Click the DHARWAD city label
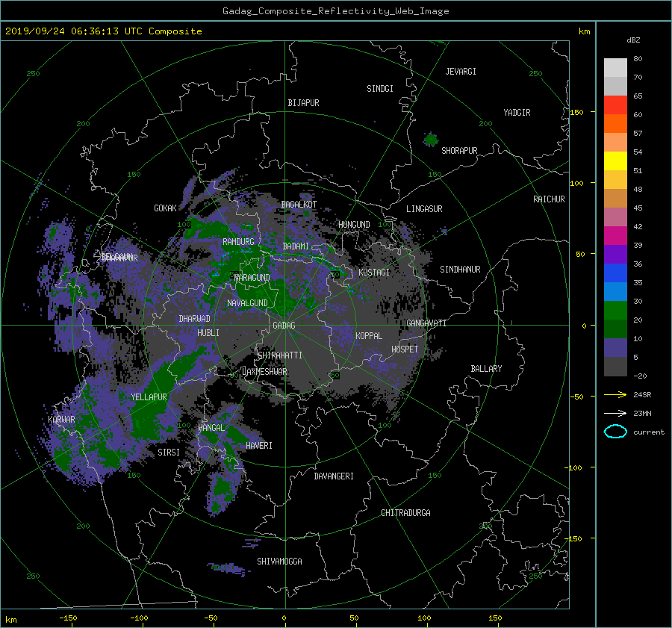This screenshot has width=672, height=628. pyautogui.click(x=194, y=319)
